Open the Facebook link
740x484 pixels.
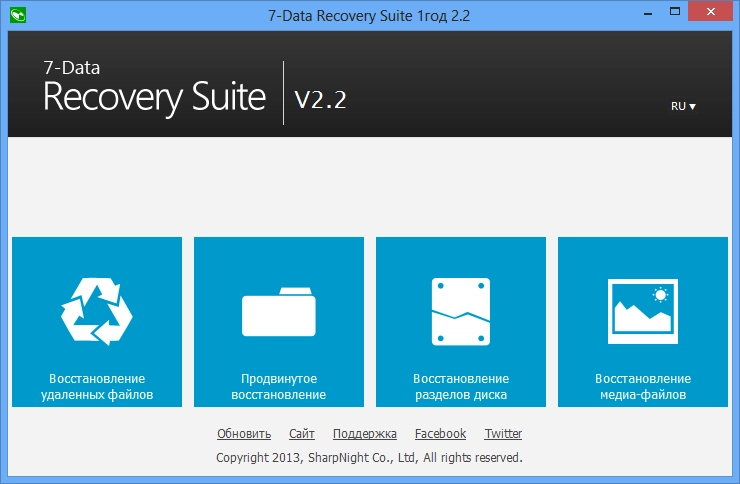click(x=440, y=434)
